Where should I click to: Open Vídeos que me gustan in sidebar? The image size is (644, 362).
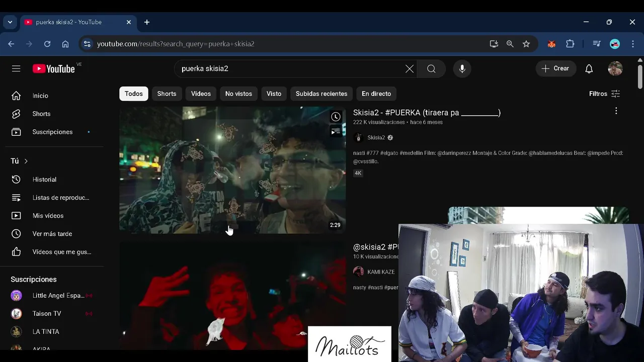coord(54,252)
